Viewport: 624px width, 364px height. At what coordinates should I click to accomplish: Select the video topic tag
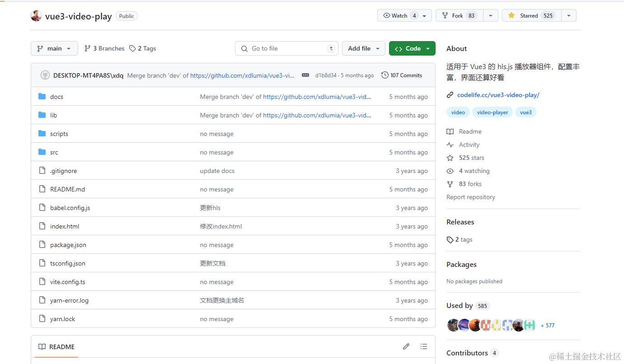pos(458,112)
